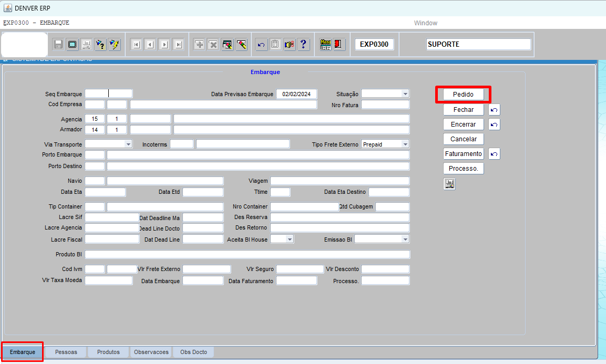The height and width of the screenshot is (364, 606).
Task: Click the Nro Container input field
Action: (304, 206)
